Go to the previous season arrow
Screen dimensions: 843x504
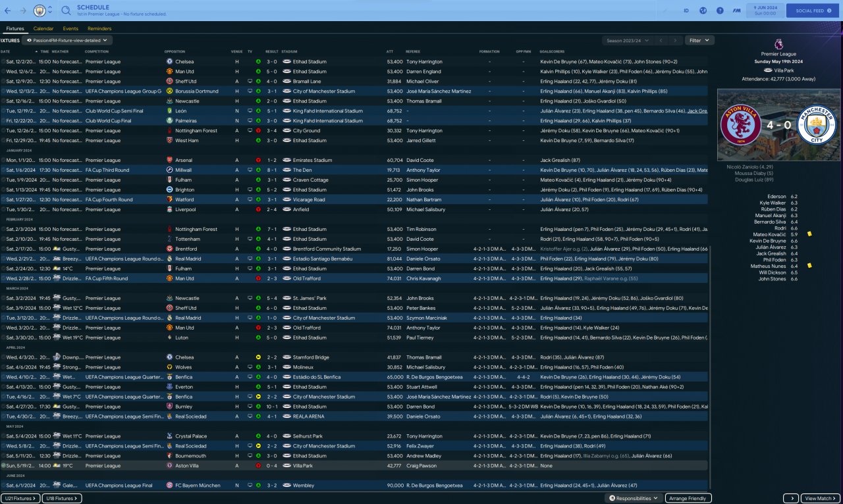[x=661, y=40]
